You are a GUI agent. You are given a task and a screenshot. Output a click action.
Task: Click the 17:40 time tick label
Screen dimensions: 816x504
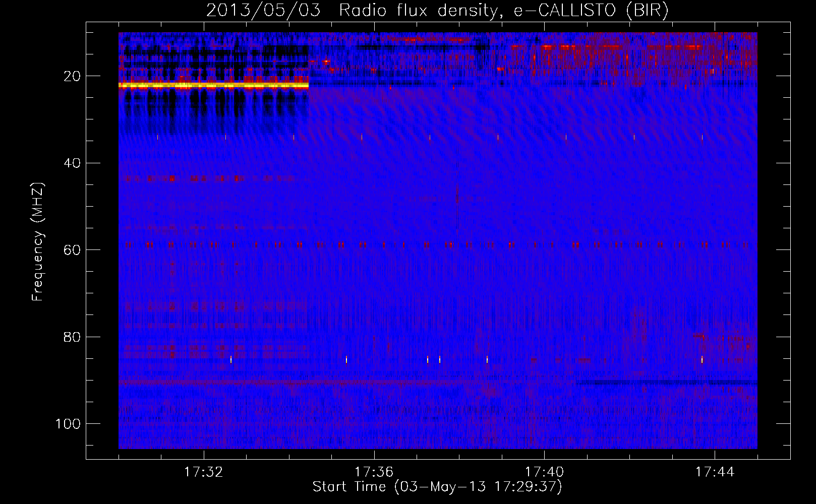pyautogui.click(x=545, y=472)
